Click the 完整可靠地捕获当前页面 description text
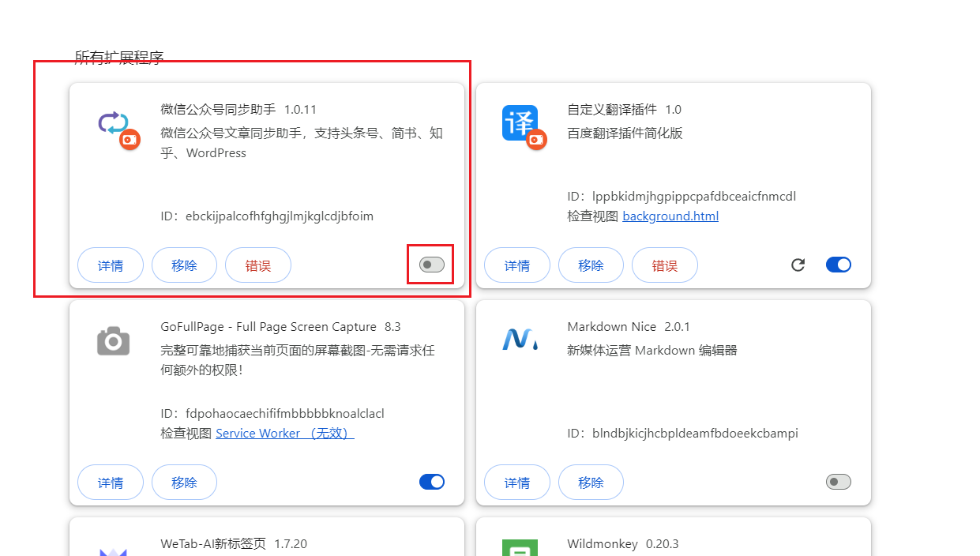The width and height of the screenshot is (980, 556). coord(298,359)
